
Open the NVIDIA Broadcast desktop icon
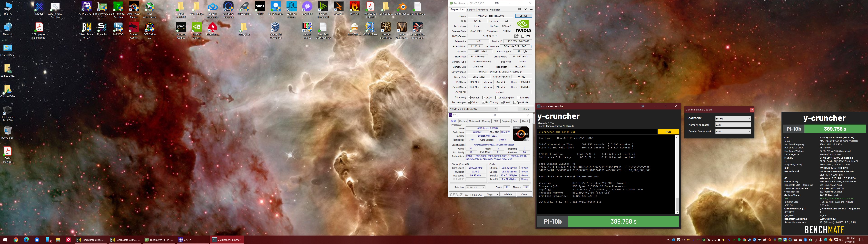pyautogui.click(x=323, y=10)
